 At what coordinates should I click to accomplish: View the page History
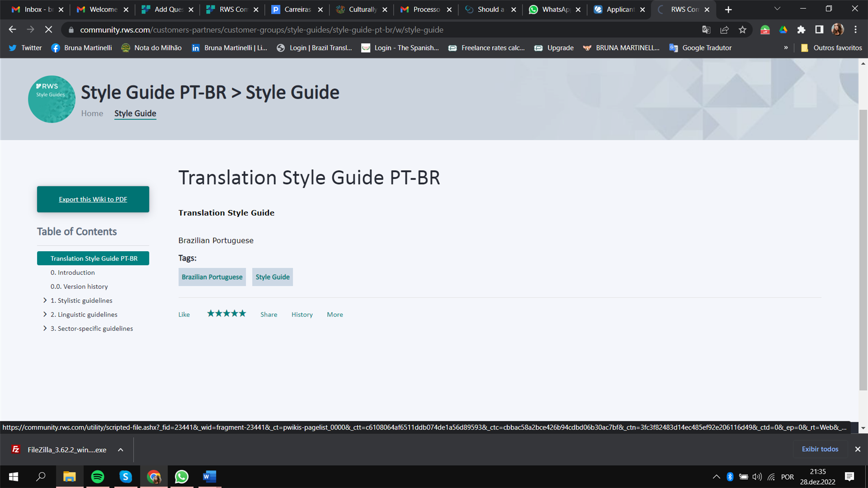302,314
